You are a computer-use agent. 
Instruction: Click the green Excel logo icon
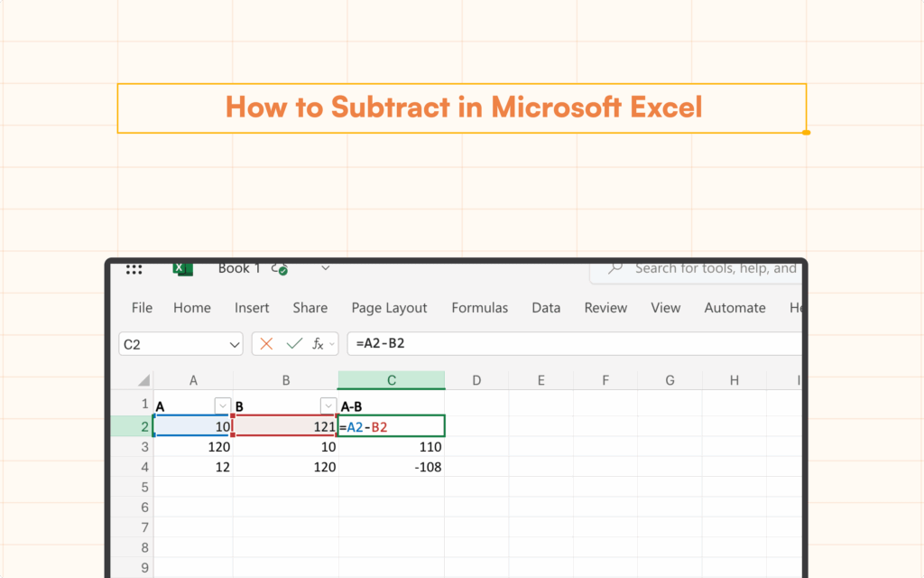click(183, 268)
